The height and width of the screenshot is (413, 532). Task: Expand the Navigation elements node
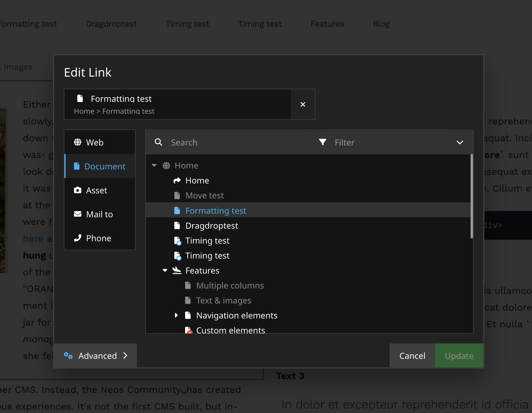pyautogui.click(x=176, y=315)
